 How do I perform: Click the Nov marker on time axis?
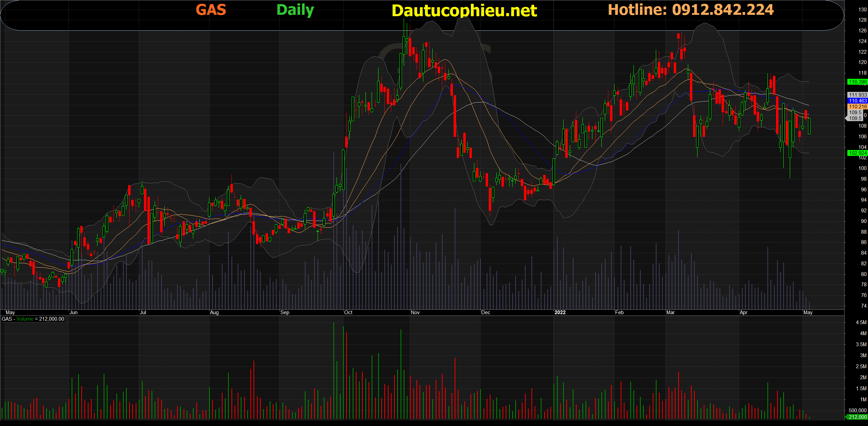415,312
